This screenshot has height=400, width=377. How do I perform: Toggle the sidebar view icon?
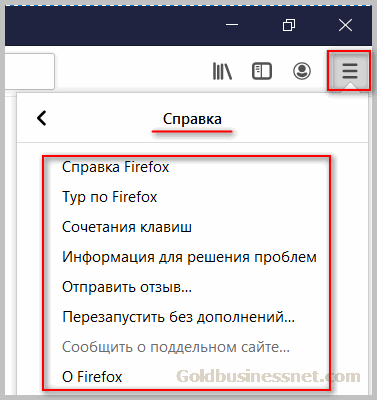pyautogui.click(x=262, y=71)
